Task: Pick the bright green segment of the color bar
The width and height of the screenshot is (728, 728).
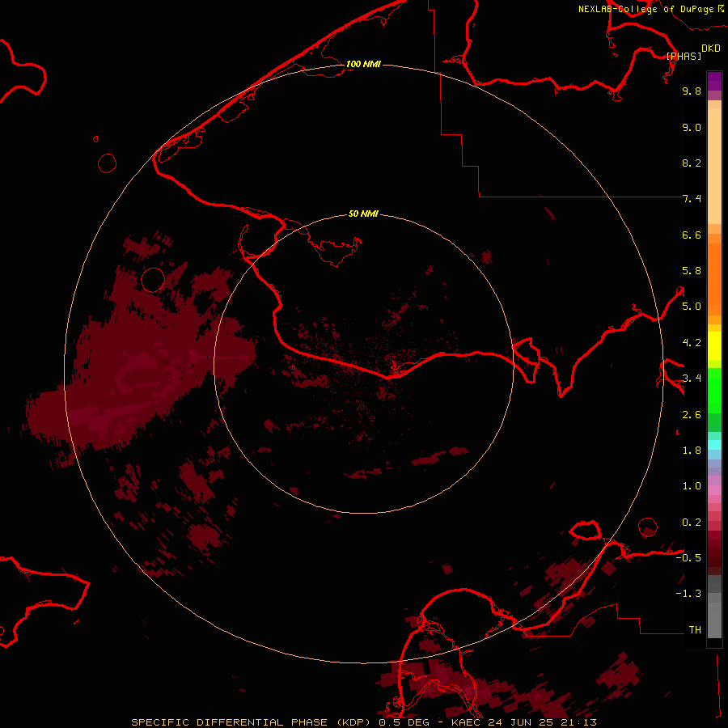Action: [x=714, y=390]
